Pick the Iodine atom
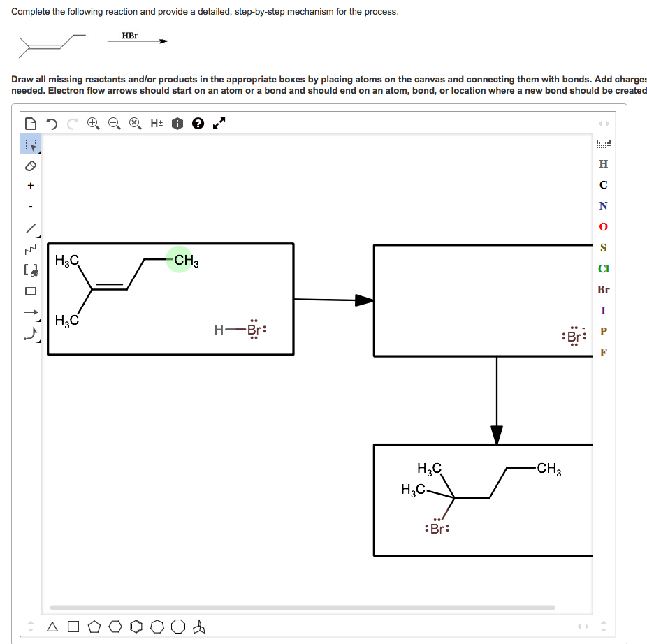Screen dimensions: 647x644 point(604,310)
